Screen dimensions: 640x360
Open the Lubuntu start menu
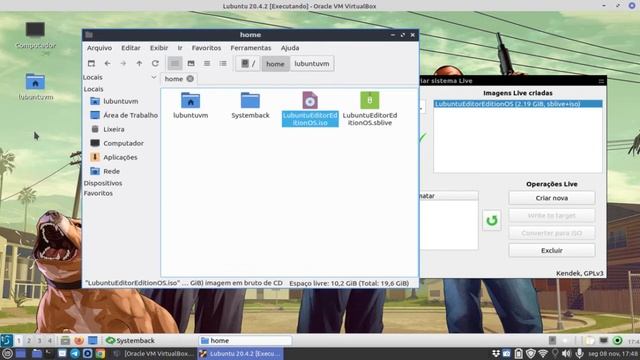click(6, 340)
